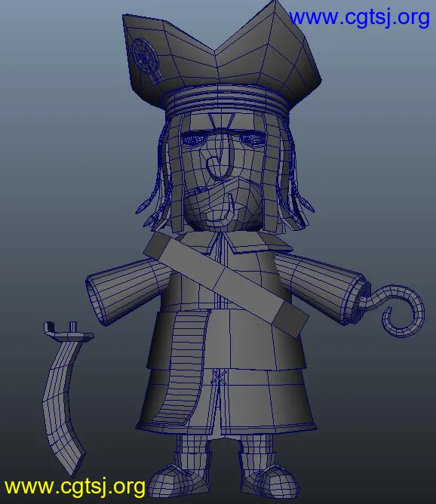Select the crossed lacing on the coat front
The width and height of the screenshot is (436, 504).
click(x=219, y=376)
